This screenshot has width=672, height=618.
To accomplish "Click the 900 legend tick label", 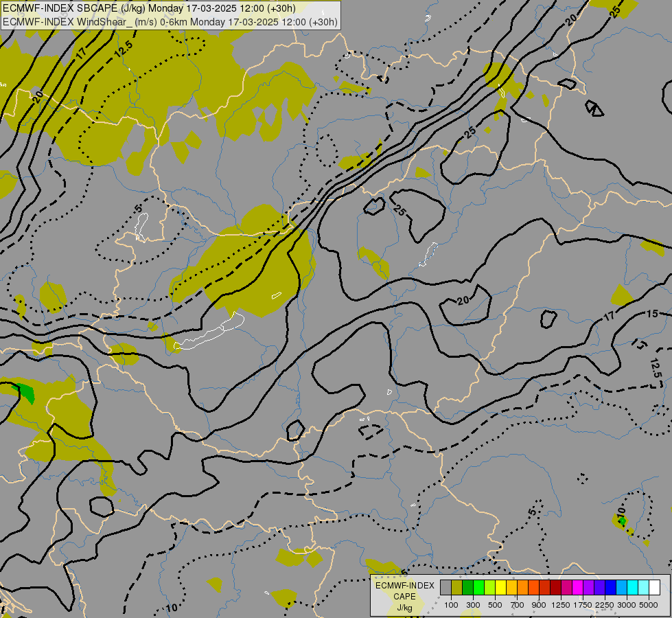I will pos(539,605).
